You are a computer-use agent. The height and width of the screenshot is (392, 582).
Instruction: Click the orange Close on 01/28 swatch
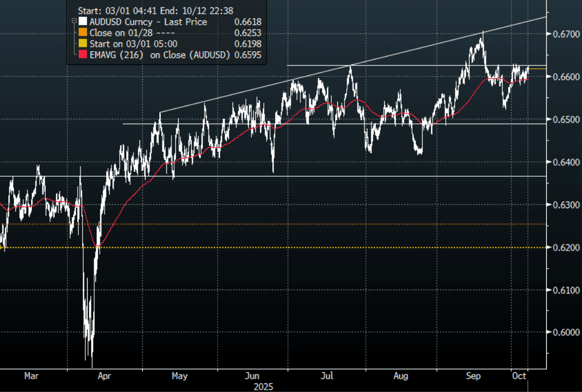[83, 33]
